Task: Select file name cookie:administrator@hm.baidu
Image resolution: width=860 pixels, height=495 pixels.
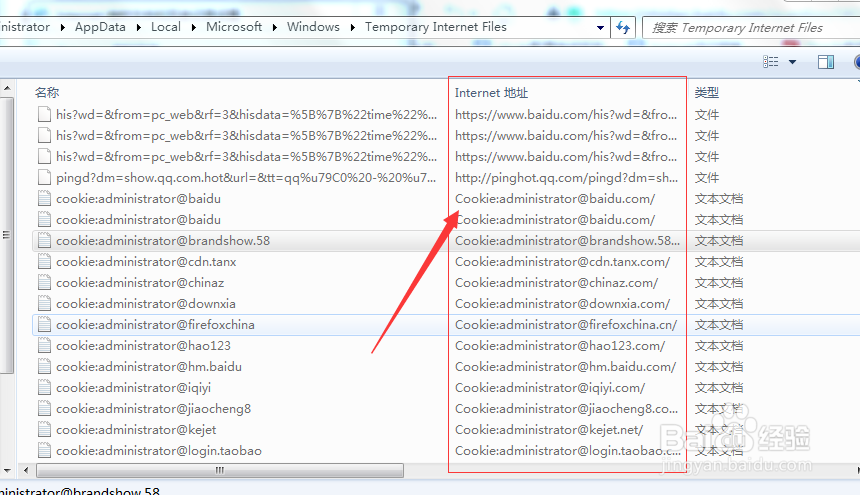Action: [149, 367]
